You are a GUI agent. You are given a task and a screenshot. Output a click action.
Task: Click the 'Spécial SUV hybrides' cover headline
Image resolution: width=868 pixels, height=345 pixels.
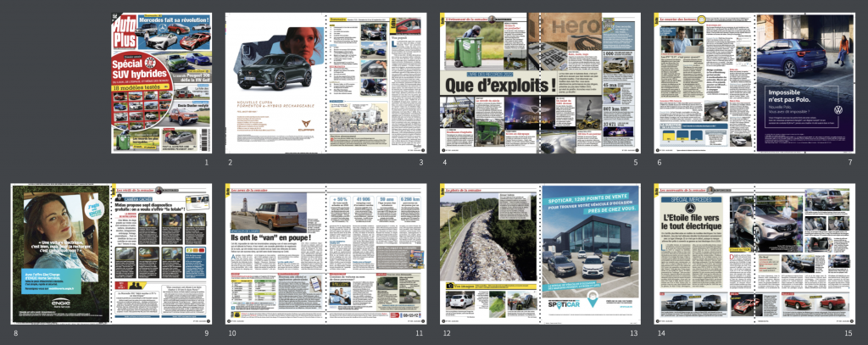138,70
